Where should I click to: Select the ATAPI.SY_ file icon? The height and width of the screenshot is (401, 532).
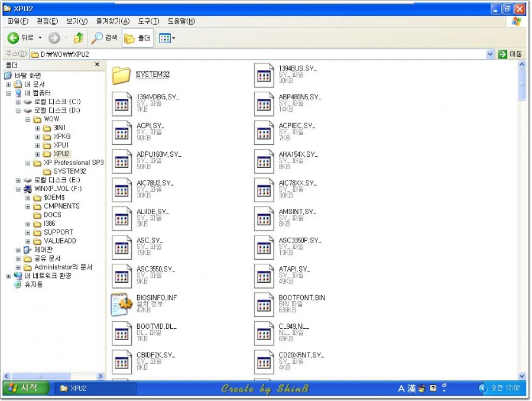point(264,276)
